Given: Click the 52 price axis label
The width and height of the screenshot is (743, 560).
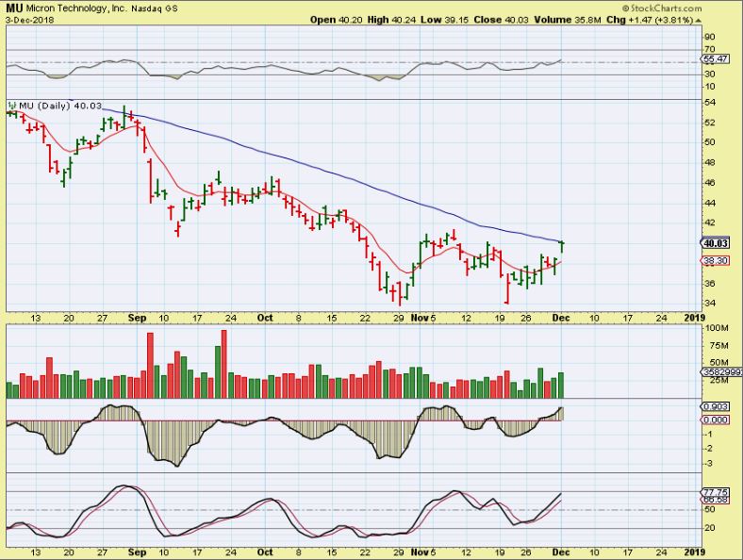Looking at the screenshot, I should [710, 123].
